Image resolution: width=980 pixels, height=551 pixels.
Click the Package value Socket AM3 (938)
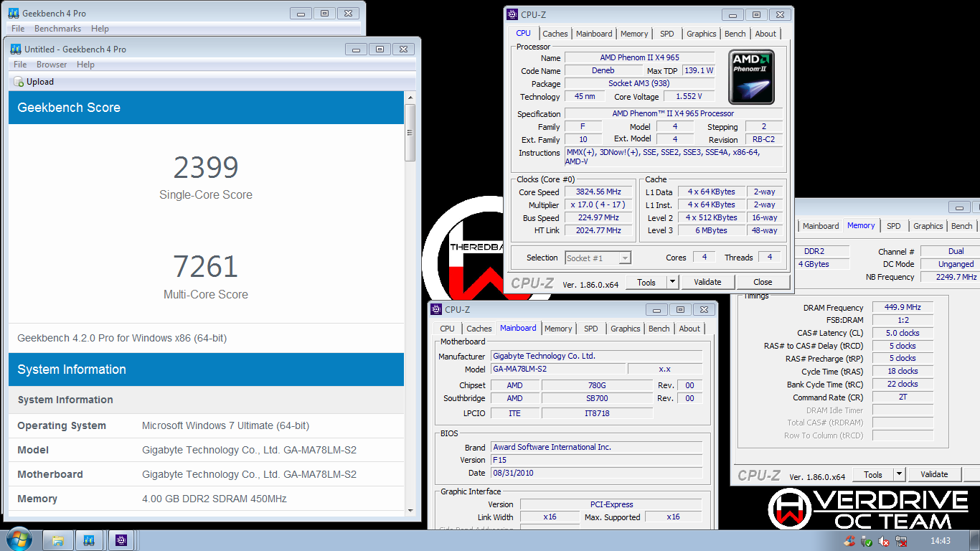tap(639, 83)
